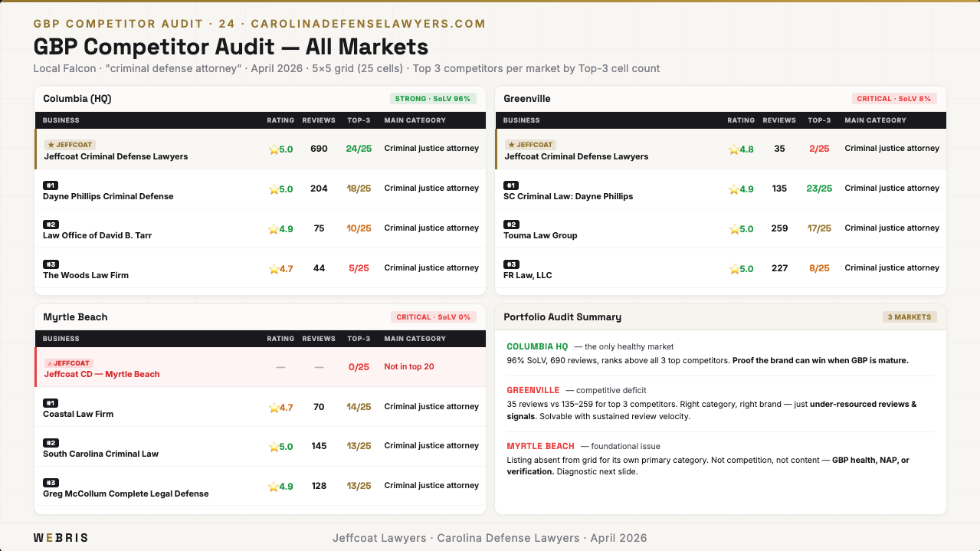Click Greg McCollum Complete Legal Defense name
This screenshot has width=980, height=551.
[x=126, y=494]
